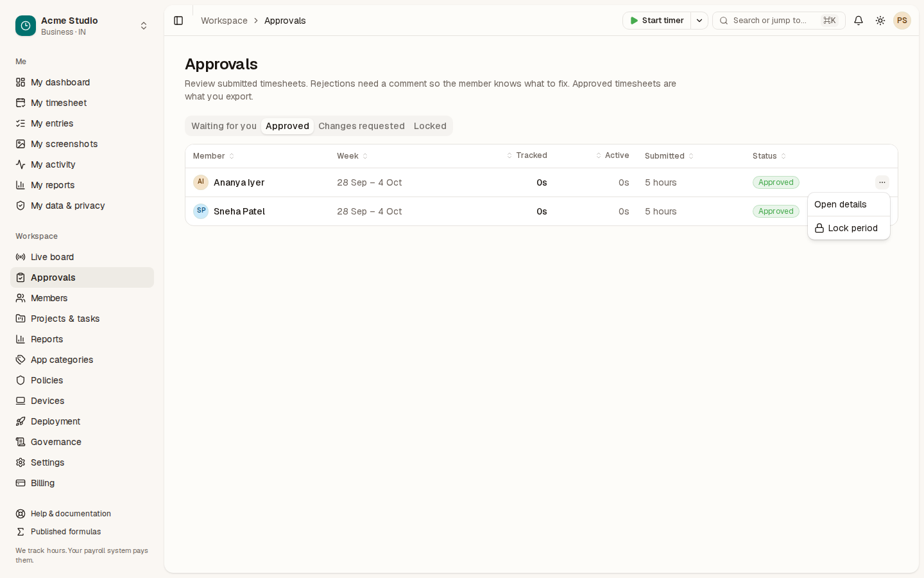This screenshot has height=578, width=924.
Task: Click the Acme Studio clock logo
Action: tap(26, 26)
